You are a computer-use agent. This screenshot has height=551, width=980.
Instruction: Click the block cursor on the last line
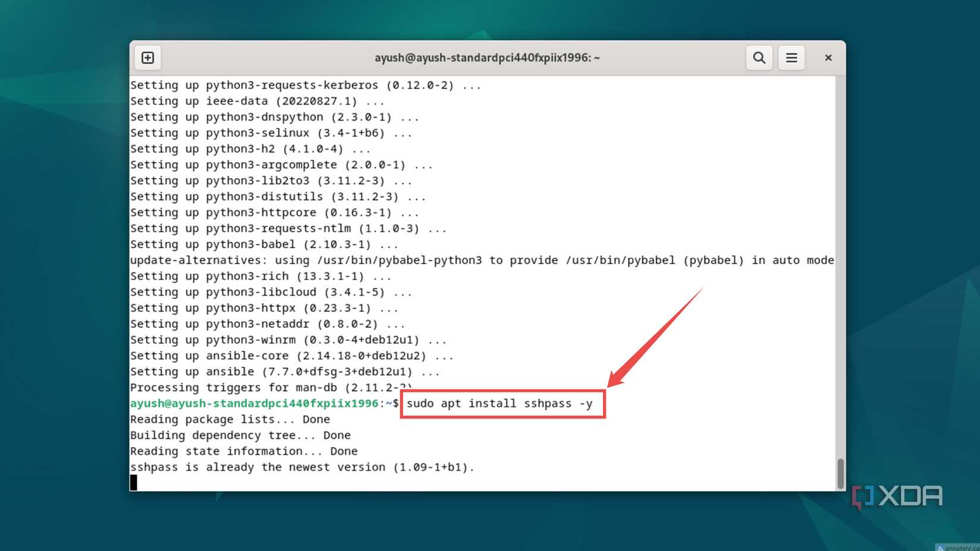click(x=134, y=483)
